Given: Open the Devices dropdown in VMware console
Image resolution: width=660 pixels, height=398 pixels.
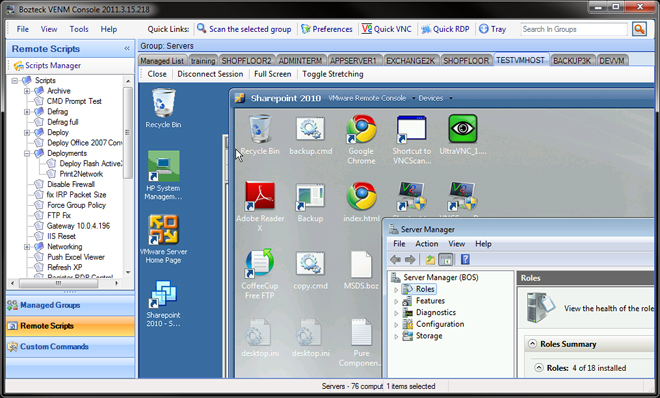Looking at the screenshot, I should [x=436, y=98].
